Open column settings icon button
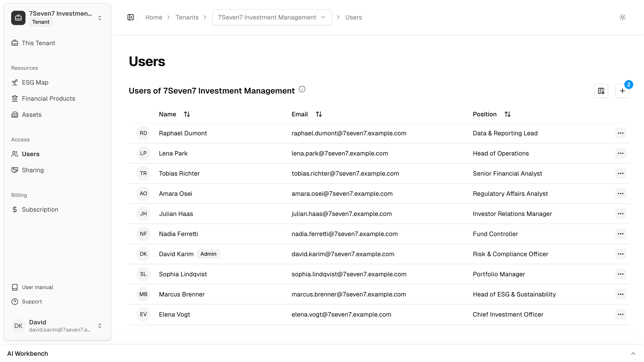This screenshot has height=362, width=644. 601,91
